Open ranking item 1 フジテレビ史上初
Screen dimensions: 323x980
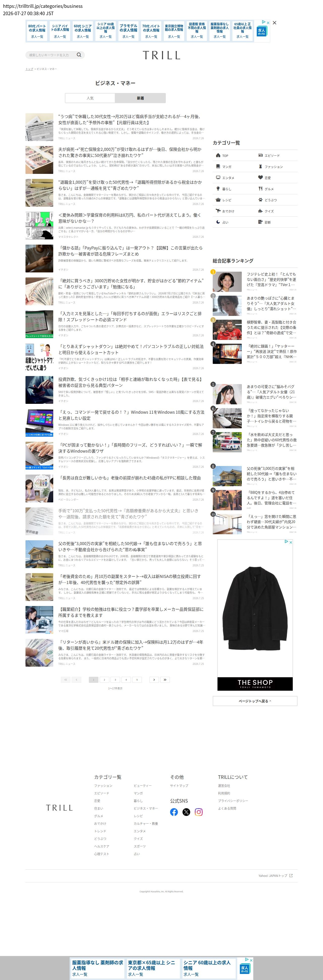(x=271, y=279)
